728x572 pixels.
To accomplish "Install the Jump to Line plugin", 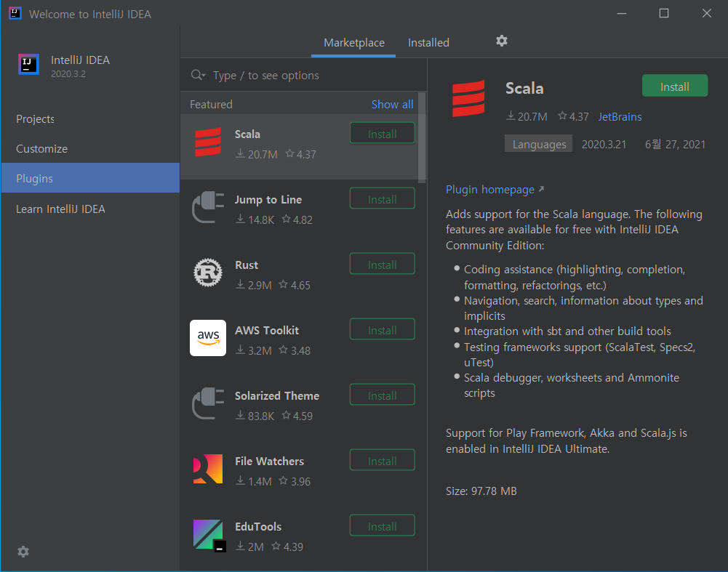I will (x=382, y=199).
